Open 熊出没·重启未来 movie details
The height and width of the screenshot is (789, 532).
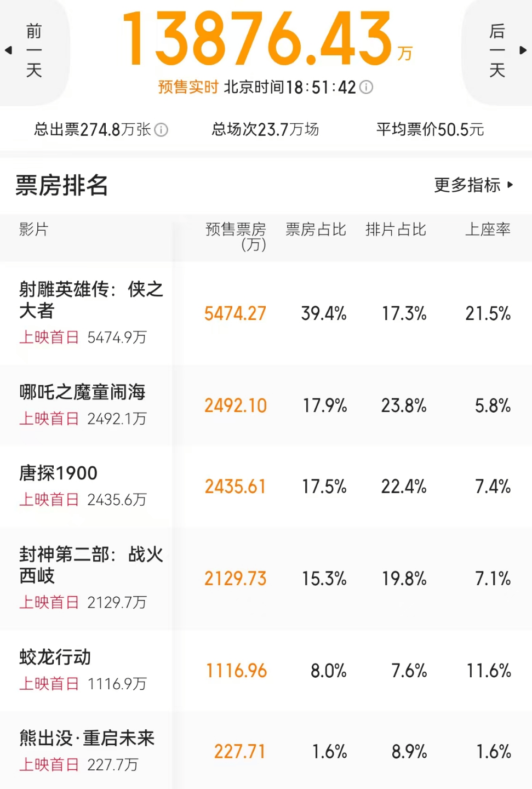coord(87,738)
